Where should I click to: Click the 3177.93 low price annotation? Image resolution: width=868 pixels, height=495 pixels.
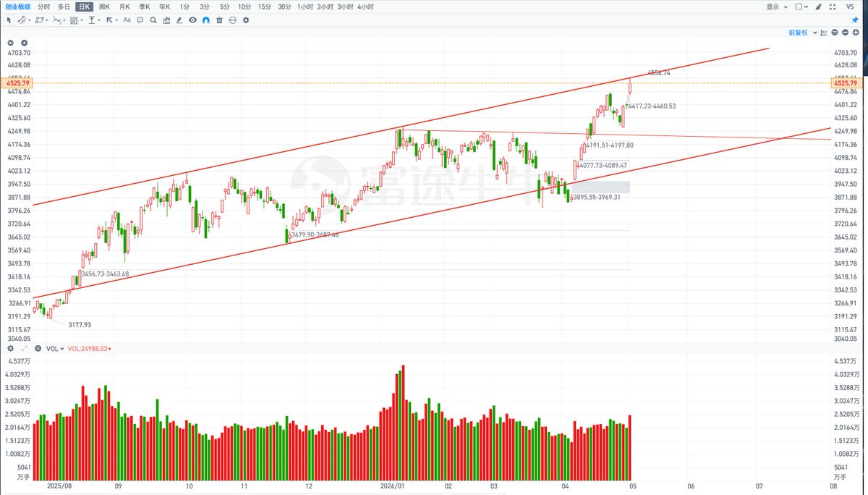[x=80, y=325]
